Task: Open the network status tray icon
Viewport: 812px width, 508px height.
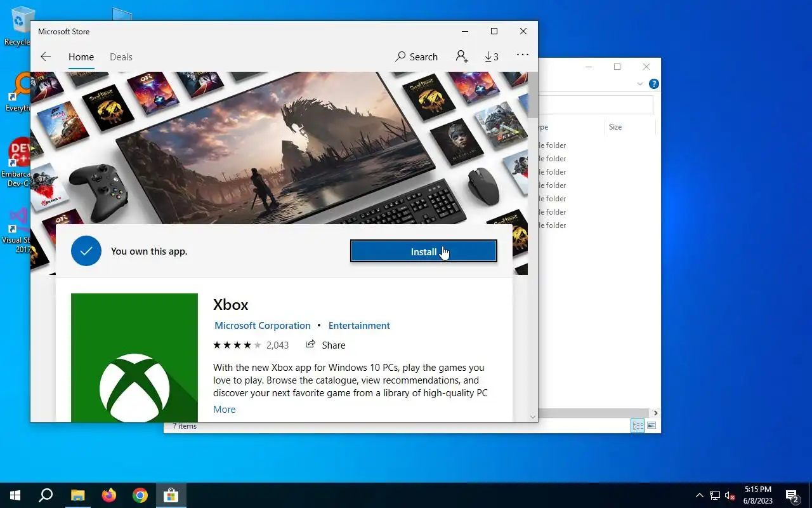Action: click(x=715, y=495)
